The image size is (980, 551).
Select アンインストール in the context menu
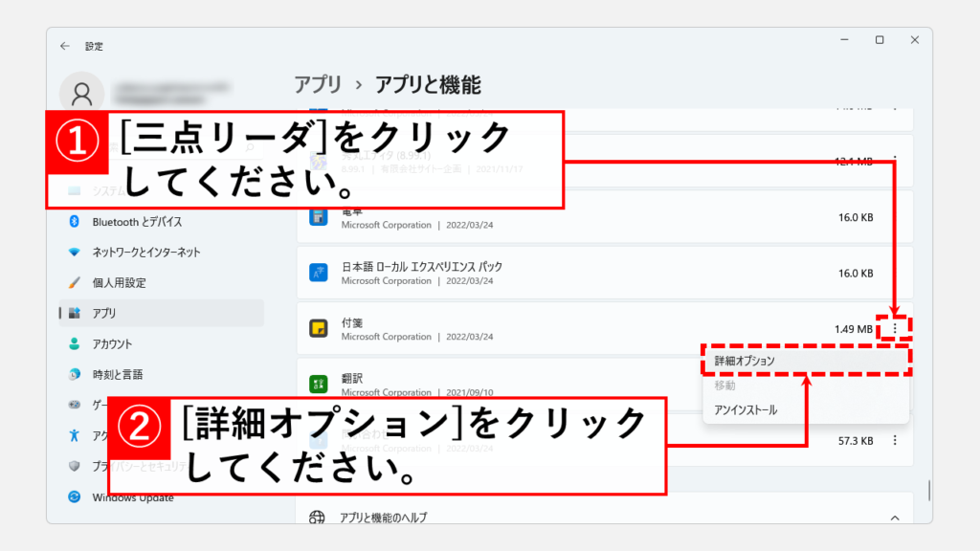746,409
